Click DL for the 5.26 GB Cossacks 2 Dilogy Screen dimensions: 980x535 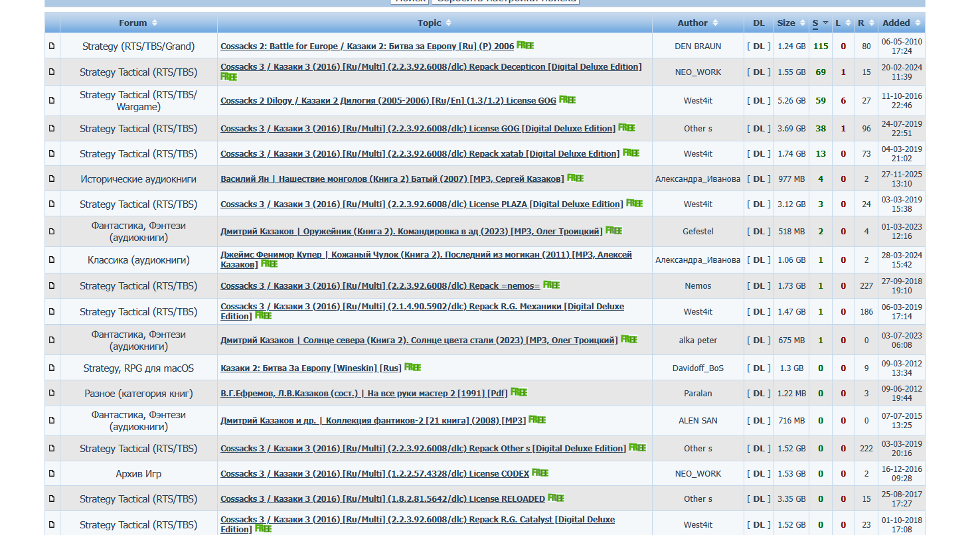pos(759,101)
